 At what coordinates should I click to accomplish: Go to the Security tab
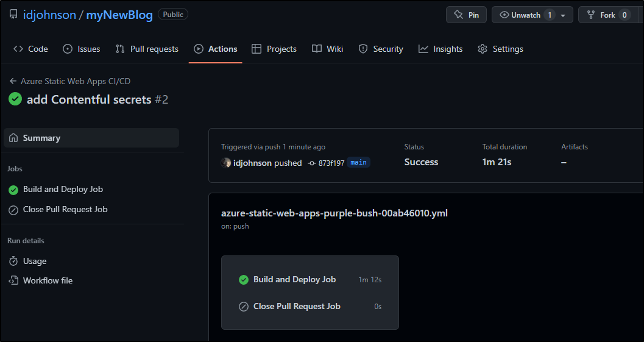point(381,49)
